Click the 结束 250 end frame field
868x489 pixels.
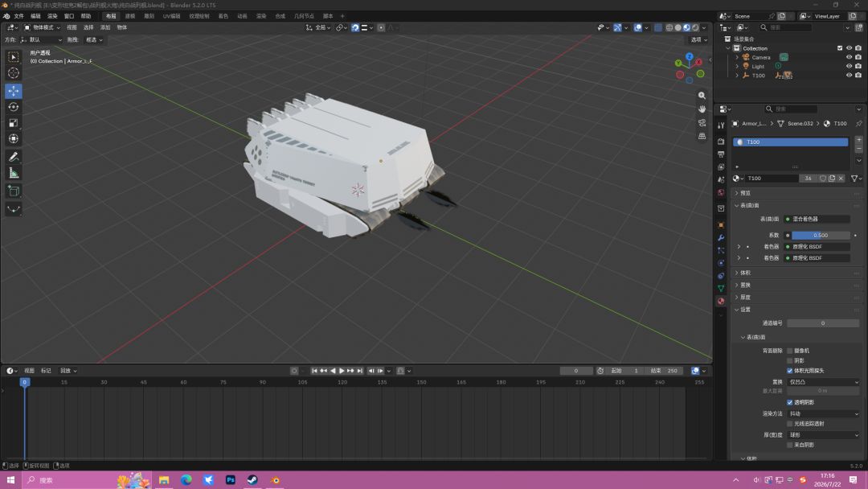(665, 371)
